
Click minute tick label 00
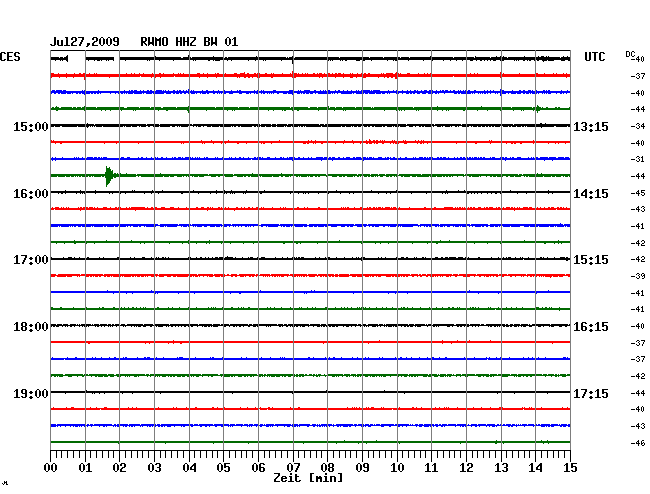51,468
